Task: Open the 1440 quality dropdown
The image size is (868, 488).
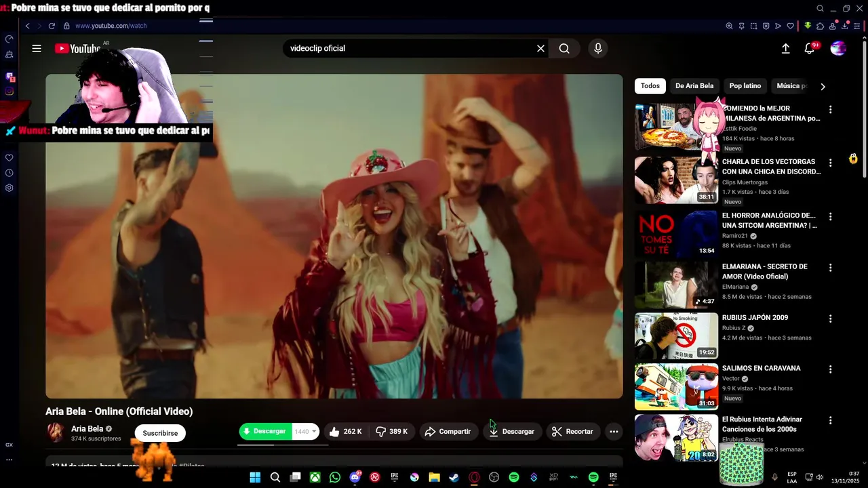Action: click(x=305, y=431)
